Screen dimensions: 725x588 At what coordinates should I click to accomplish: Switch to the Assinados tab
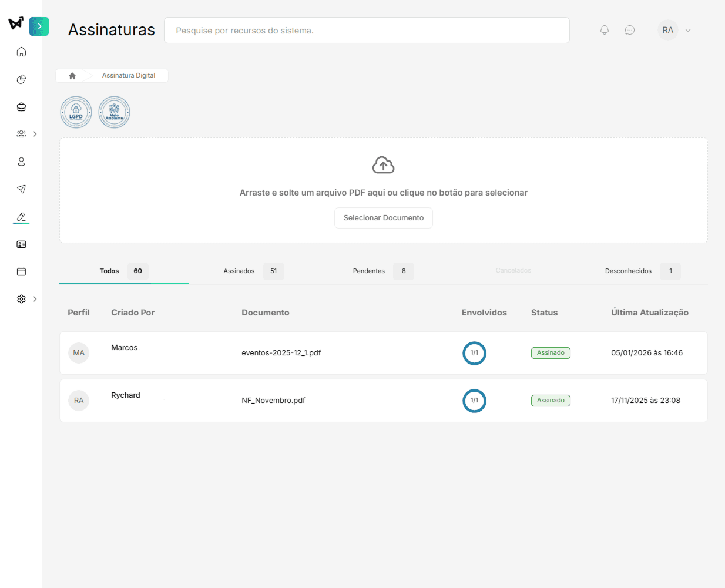click(239, 271)
